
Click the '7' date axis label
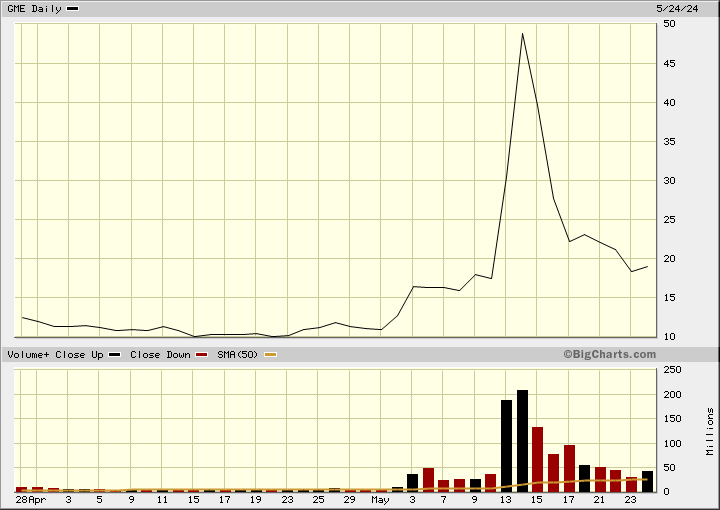click(x=444, y=499)
